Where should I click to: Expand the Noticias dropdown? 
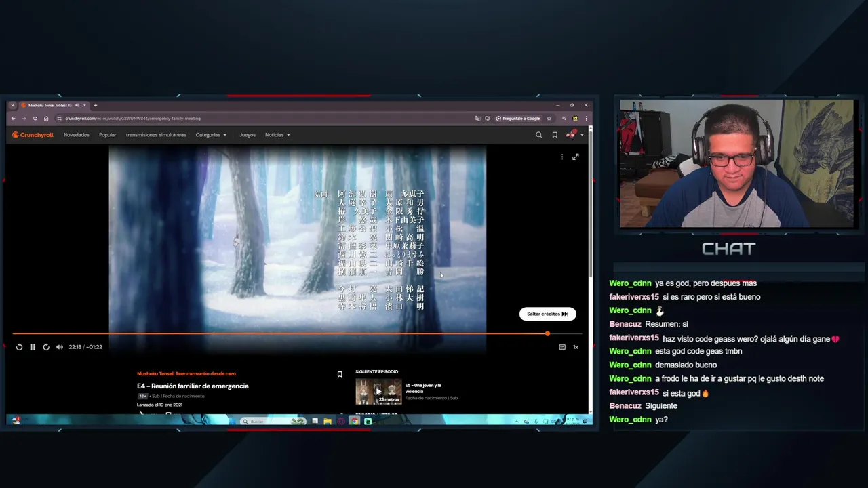pos(277,135)
